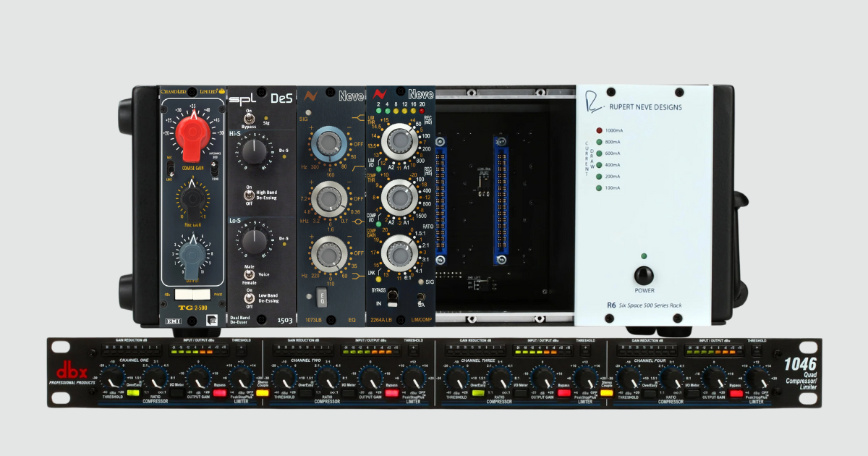This screenshot has width=868, height=456.
Task: Turn Channel Four Output Gain knob
Action: coord(715,379)
